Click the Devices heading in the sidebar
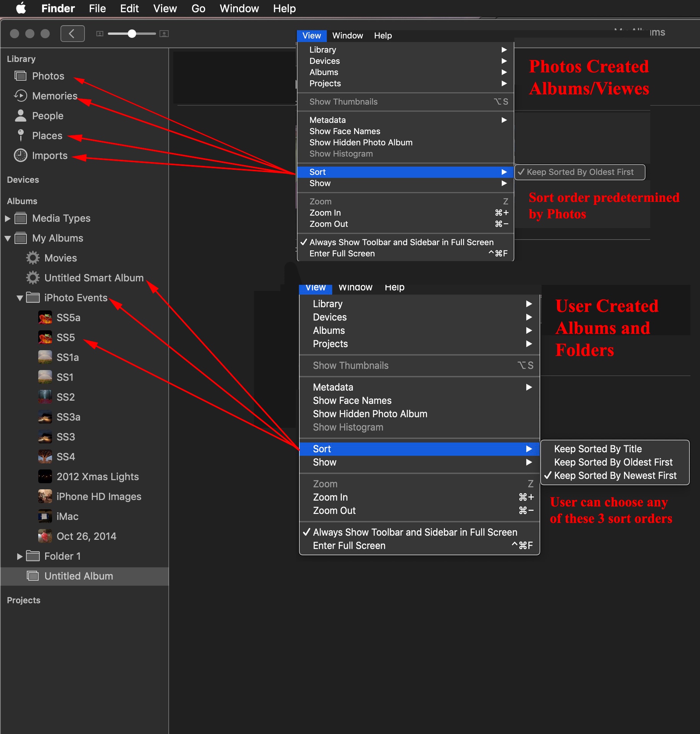 [x=23, y=180]
